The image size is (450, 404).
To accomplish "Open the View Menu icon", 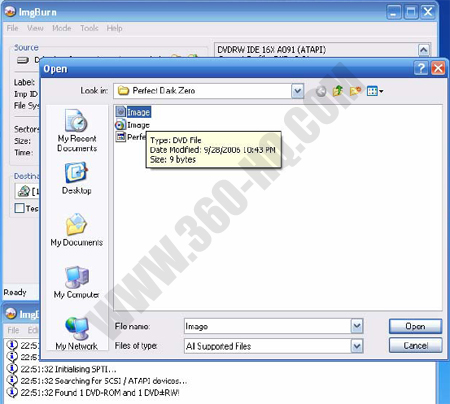I will point(375,91).
